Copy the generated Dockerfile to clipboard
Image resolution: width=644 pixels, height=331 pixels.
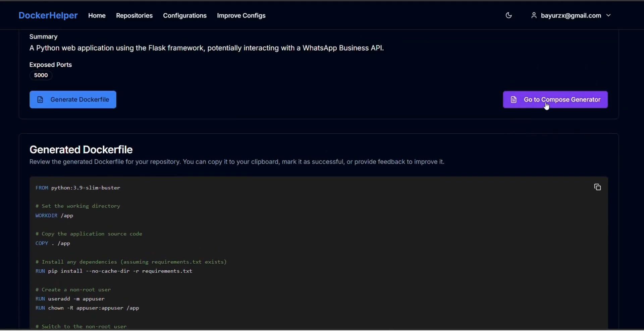597,187
